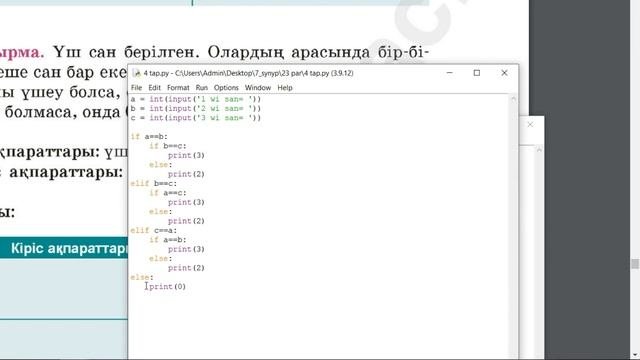Click the editor vertical scrollbar up arrow
Screen dimensions: 640x360
pos(513,99)
